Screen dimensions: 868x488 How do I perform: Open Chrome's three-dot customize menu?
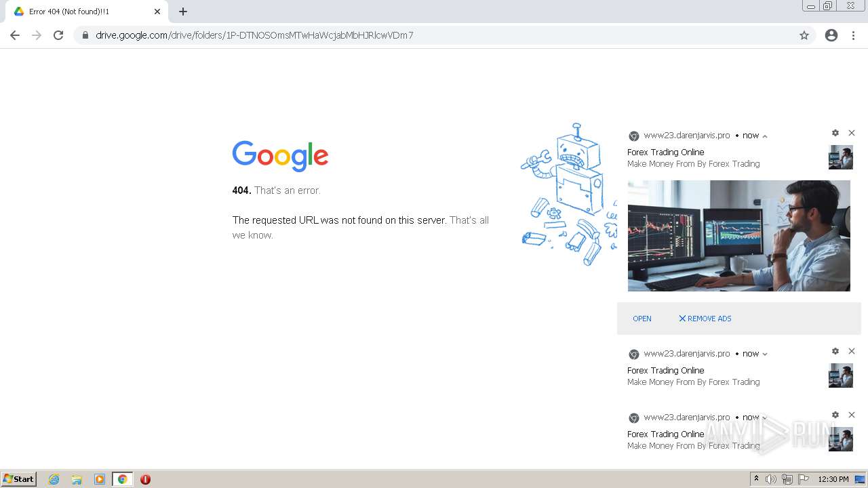point(854,35)
